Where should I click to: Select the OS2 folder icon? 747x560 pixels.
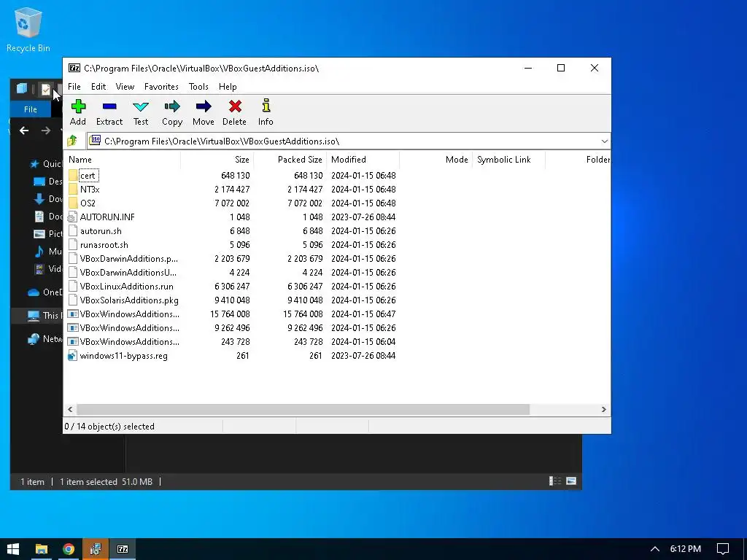(73, 203)
